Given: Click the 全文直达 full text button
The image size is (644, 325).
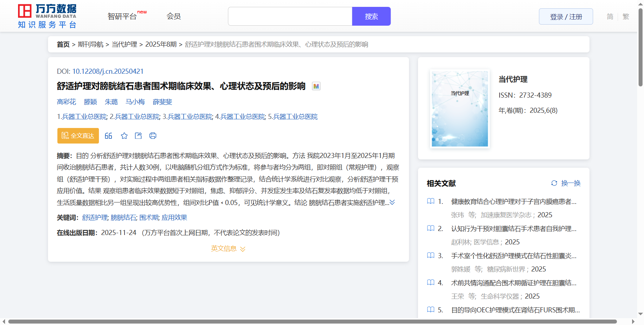Looking at the screenshot, I should [78, 136].
